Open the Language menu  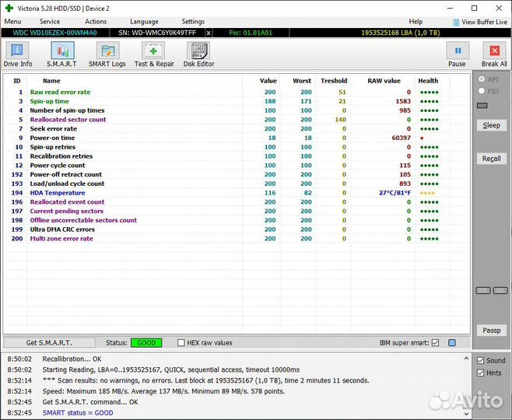[144, 22]
